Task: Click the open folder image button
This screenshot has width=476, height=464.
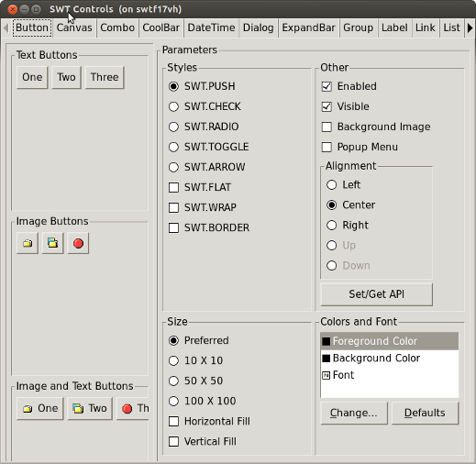Action: (53, 243)
